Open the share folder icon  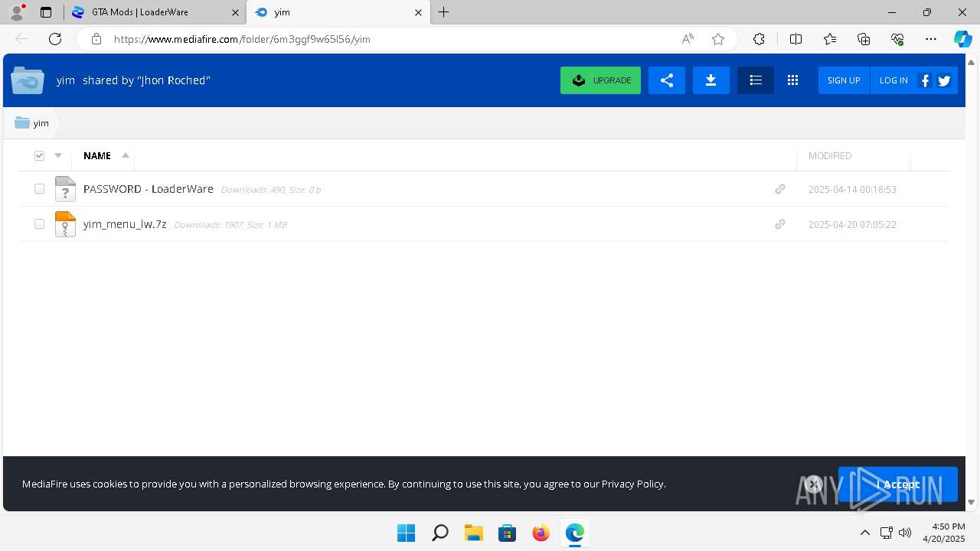pyautogui.click(x=666, y=80)
